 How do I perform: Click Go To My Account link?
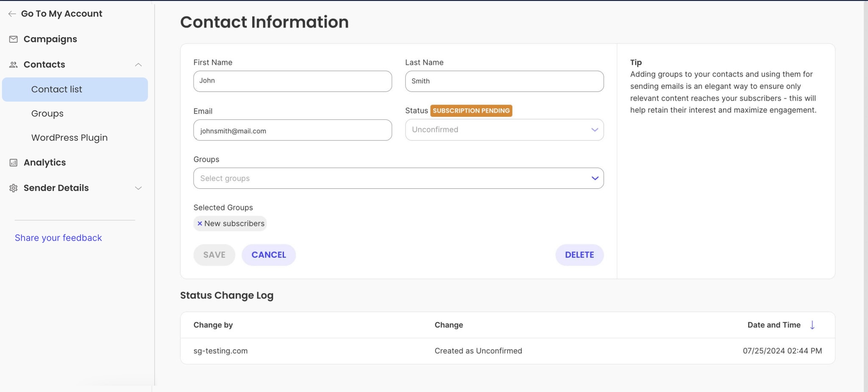61,14
